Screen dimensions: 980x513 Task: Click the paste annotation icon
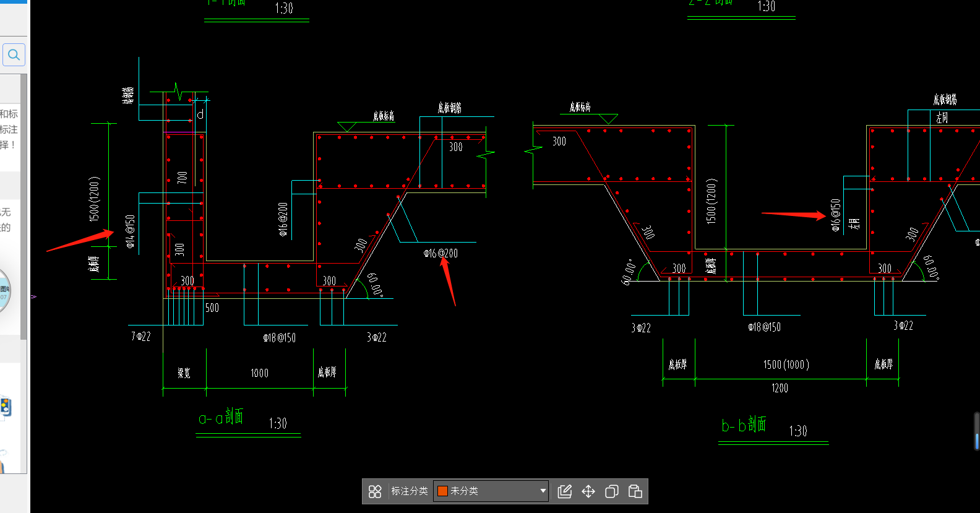point(635,491)
